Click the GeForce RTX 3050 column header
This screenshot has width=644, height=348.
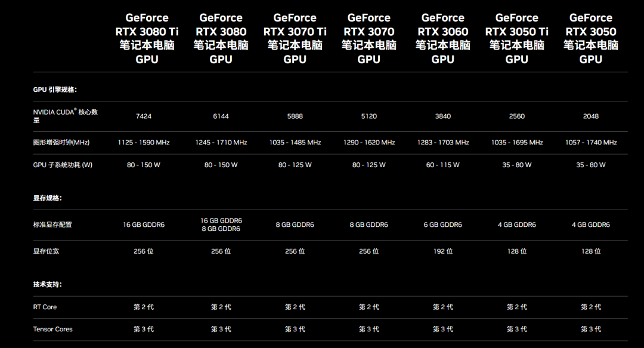click(x=590, y=39)
